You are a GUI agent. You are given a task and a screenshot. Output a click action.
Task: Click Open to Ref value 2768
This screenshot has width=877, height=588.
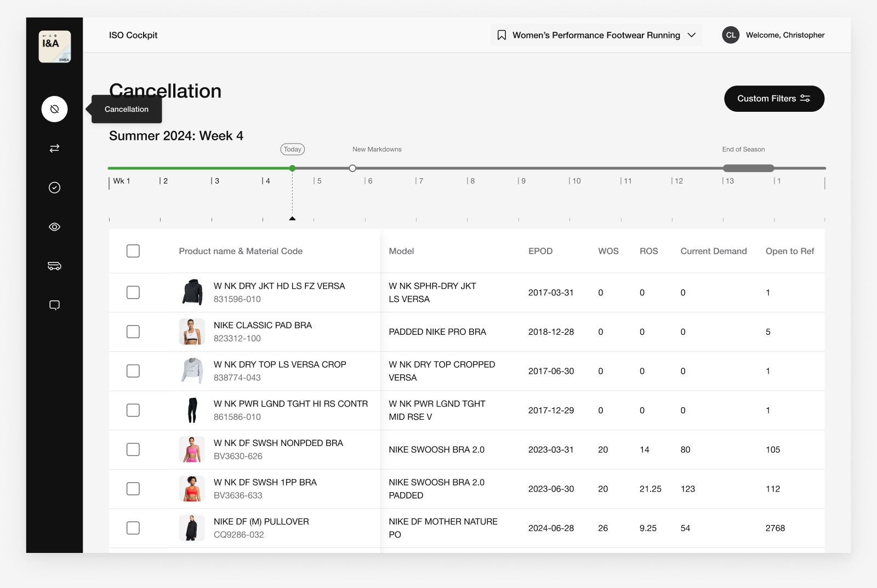tap(775, 528)
